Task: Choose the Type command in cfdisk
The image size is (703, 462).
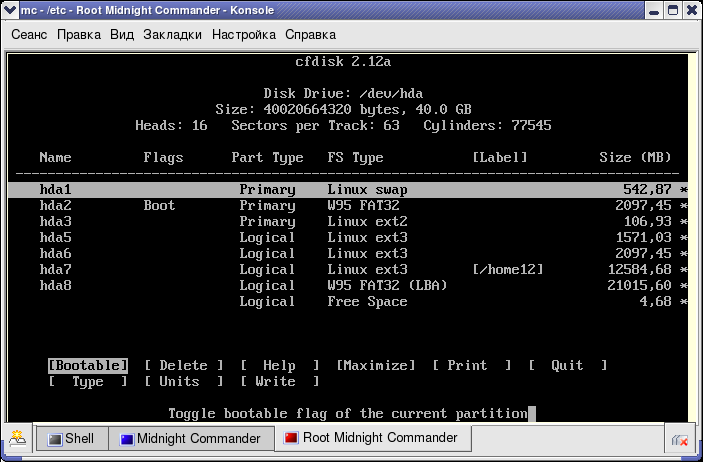Action: click(x=88, y=382)
